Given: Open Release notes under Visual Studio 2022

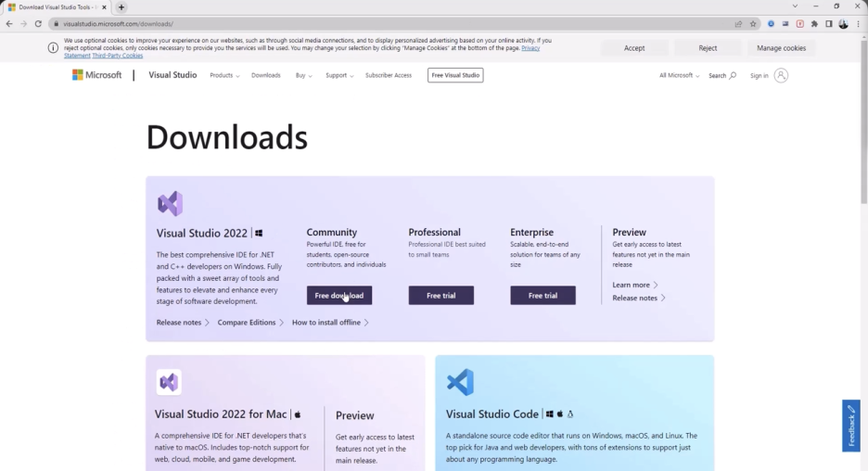Looking at the screenshot, I should [183, 322].
